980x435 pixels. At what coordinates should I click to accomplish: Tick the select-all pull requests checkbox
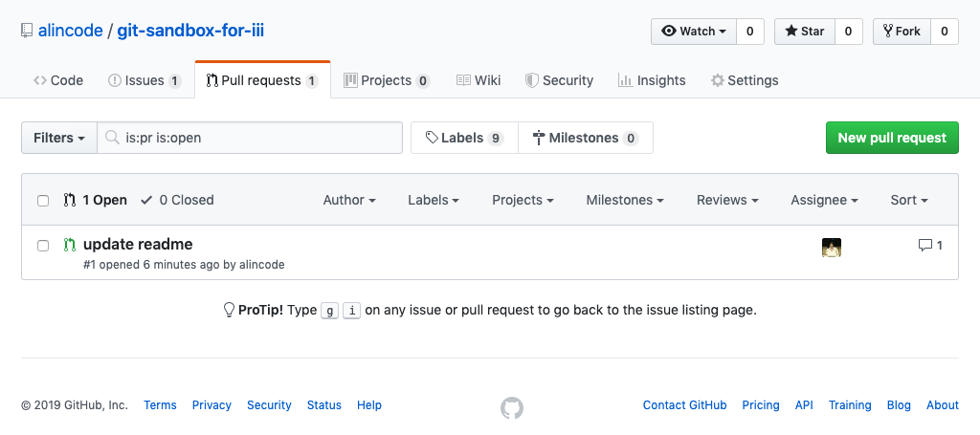[43, 201]
